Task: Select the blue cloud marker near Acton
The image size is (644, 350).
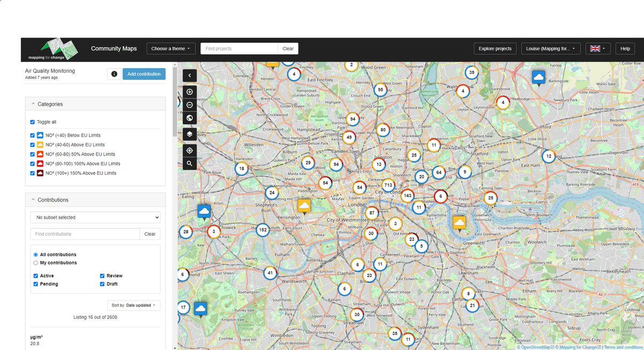Action: point(203,212)
